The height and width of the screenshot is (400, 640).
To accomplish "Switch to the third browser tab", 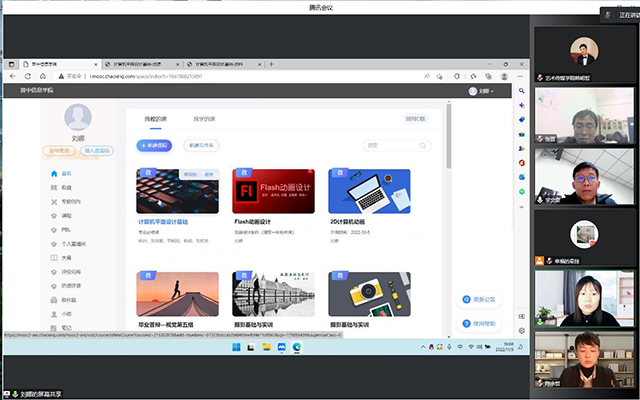I will coord(224,64).
